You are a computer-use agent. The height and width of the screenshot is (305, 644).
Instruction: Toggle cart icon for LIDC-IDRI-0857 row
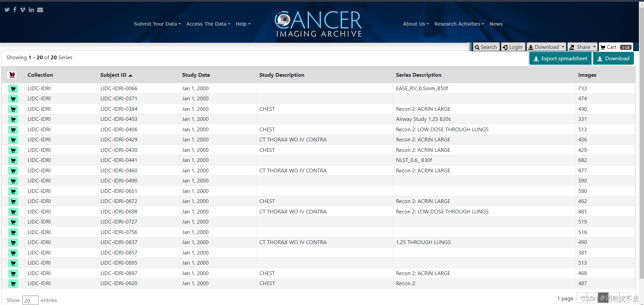(13, 253)
